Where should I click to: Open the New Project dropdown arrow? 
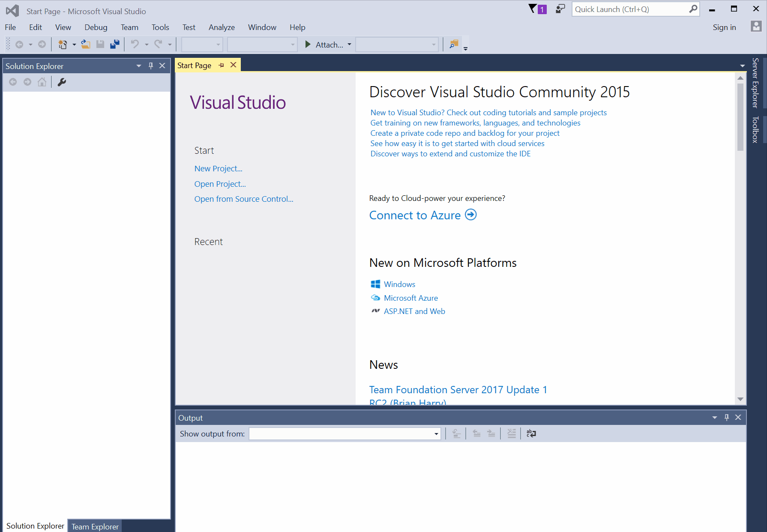tap(74, 45)
